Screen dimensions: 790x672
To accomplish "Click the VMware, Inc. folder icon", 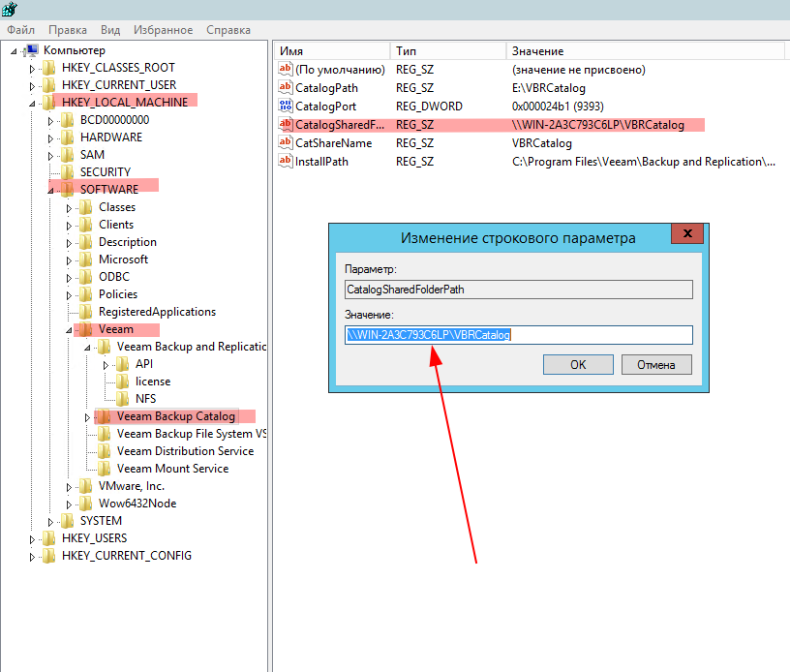I will [85, 486].
